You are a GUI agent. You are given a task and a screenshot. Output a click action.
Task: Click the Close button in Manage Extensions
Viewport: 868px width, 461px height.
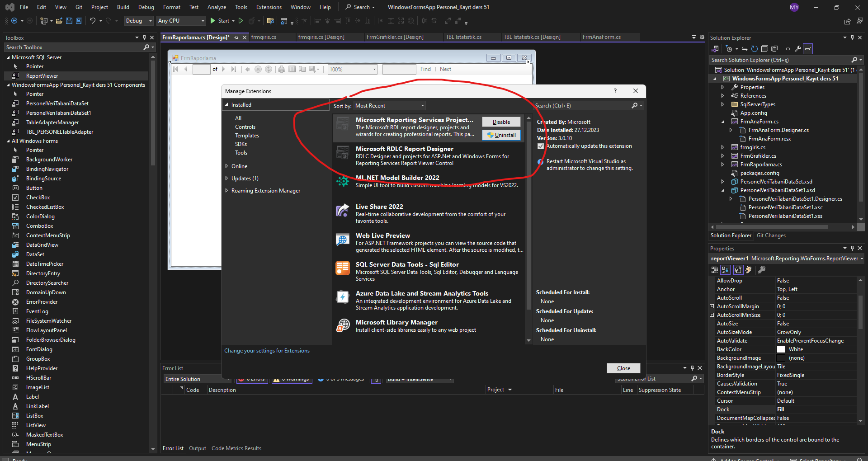623,368
